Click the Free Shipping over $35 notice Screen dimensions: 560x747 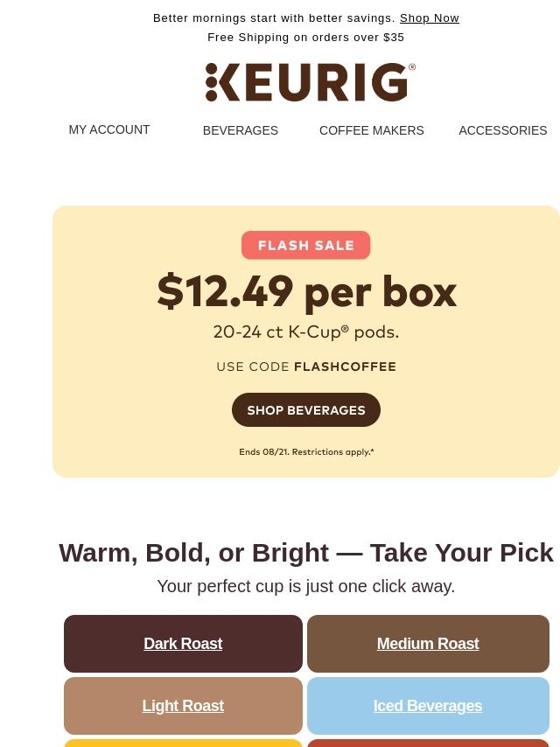pyautogui.click(x=306, y=37)
